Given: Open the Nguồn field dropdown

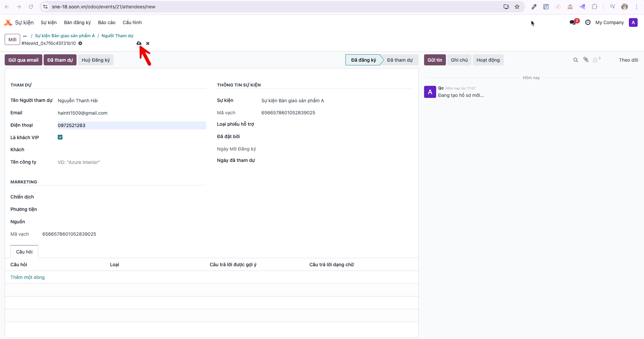Looking at the screenshot, I should (x=124, y=222).
